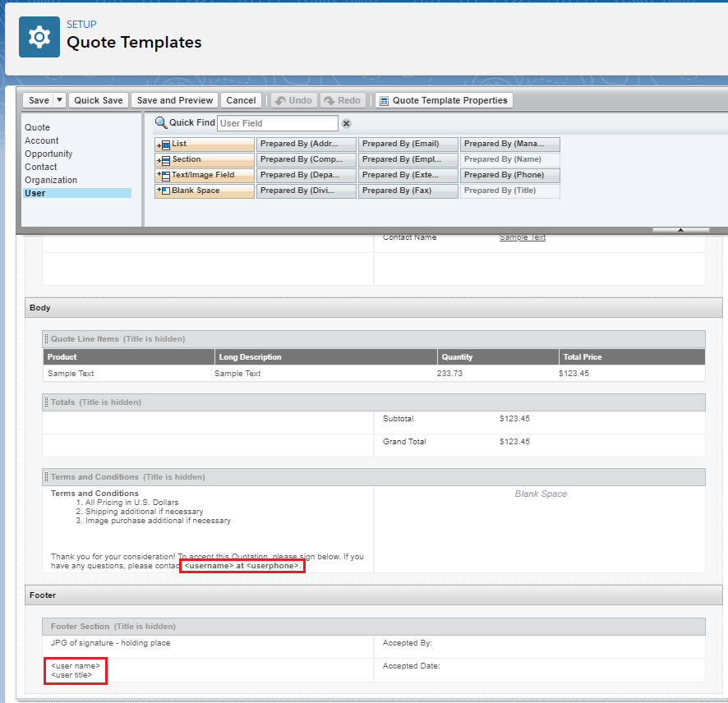Select the Prepared By (Email) field
The image size is (728, 703).
(x=408, y=145)
